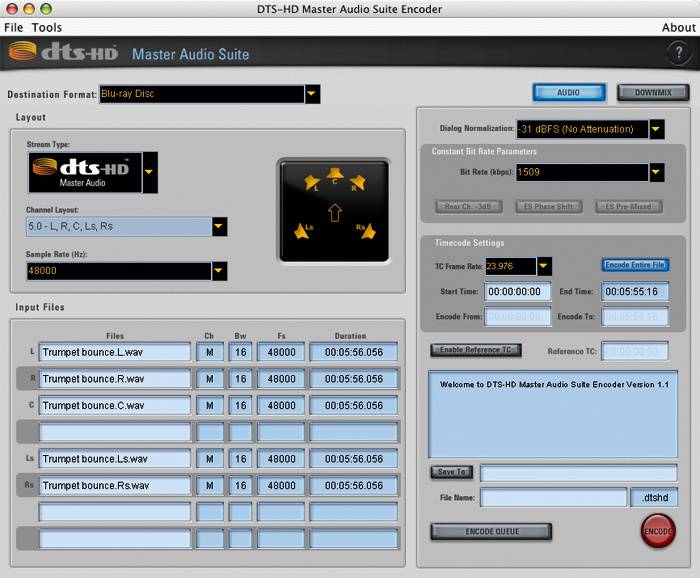The height and width of the screenshot is (578, 700).
Task: Click the round red ENCODE button
Action: coord(658,531)
